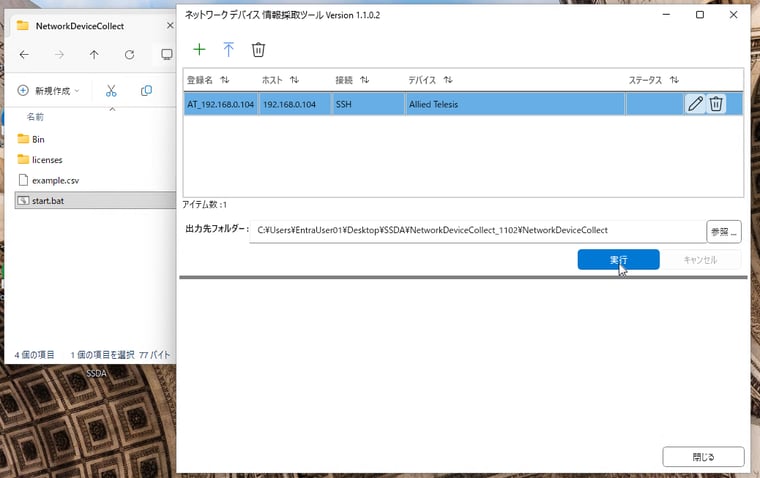Click the キャンセル cancel button
Viewport: 760px width, 478px height.
700,260
